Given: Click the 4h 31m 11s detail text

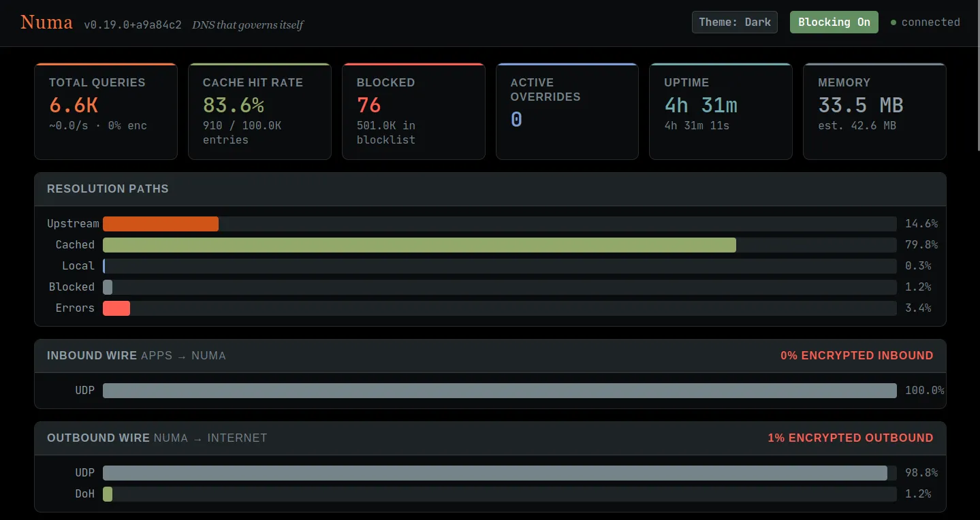Looking at the screenshot, I should [x=697, y=126].
